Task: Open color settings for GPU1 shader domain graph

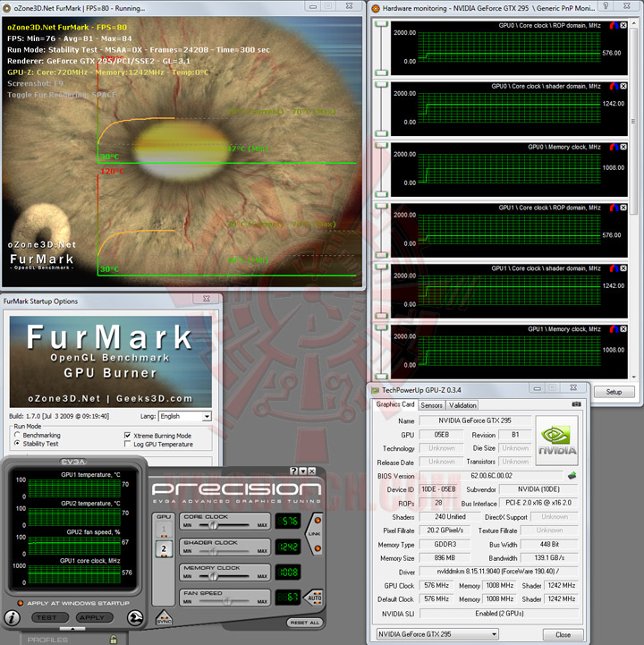Action: 614,268
